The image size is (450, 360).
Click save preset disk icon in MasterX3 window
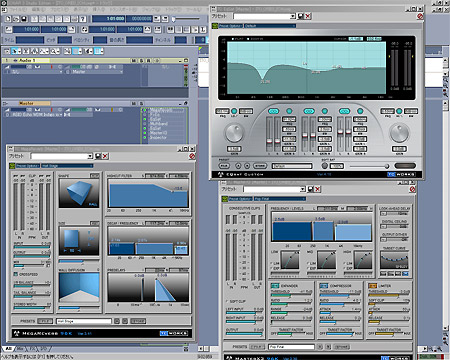click(x=311, y=189)
